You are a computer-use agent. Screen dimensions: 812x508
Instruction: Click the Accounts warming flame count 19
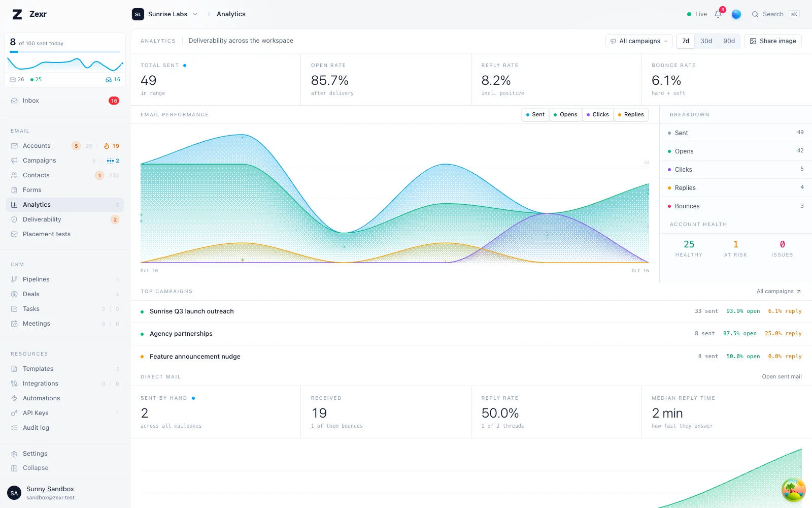click(112, 146)
